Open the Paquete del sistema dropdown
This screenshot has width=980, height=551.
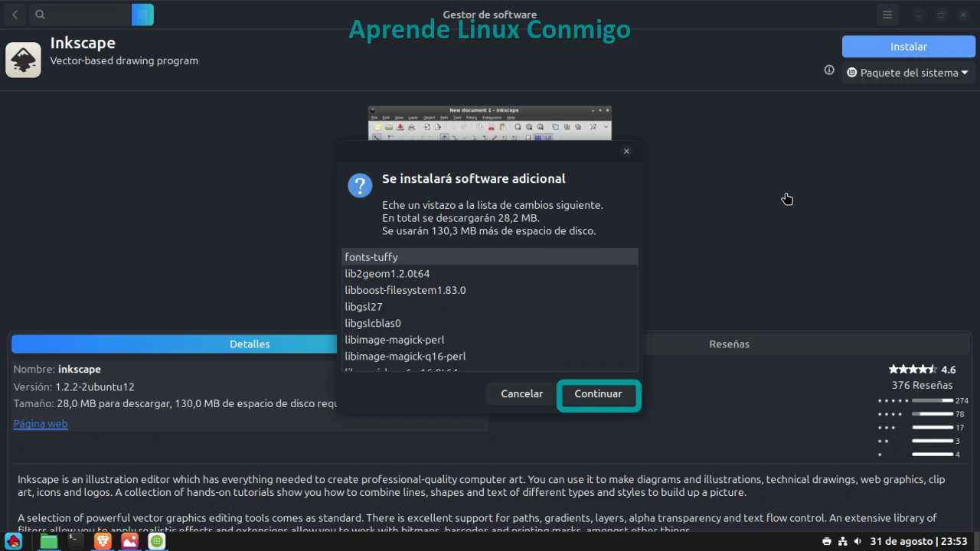[x=908, y=73]
